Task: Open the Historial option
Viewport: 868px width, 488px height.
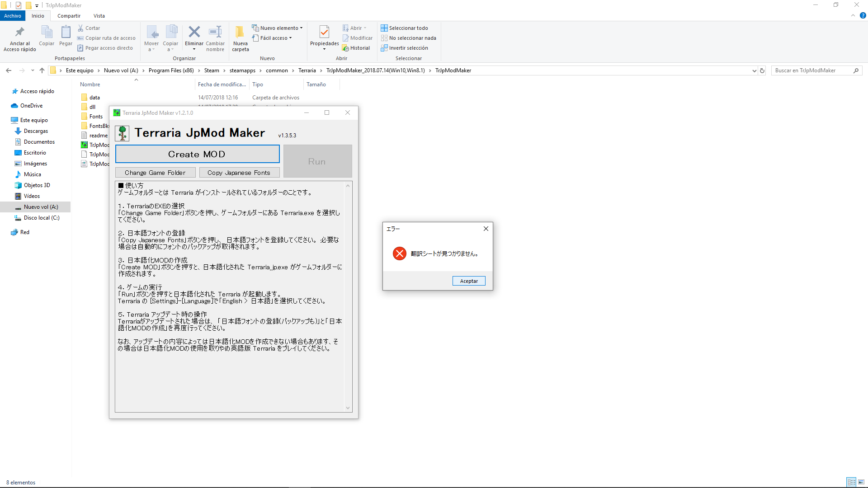Action: click(356, 48)
